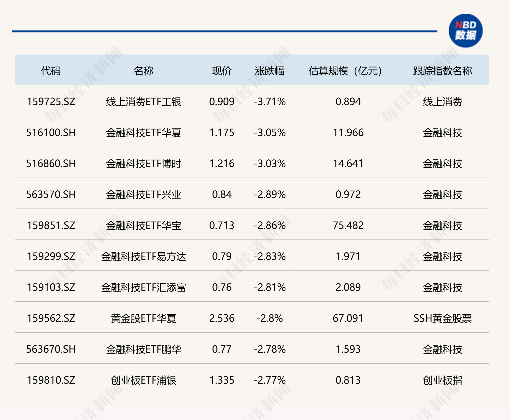
Task: Click 创业板指 index name
Action: 442,380
